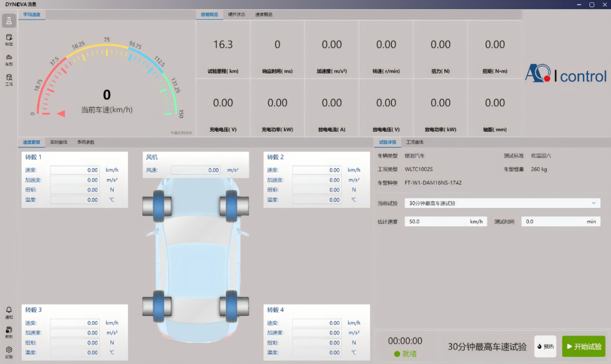
Task: Click the green 就绪 ready status indicator
Action: click(405, 354)
